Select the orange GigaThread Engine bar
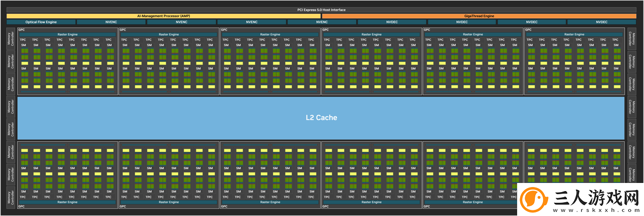This screenshot has width=644, height=216. (x=479, y=16)
